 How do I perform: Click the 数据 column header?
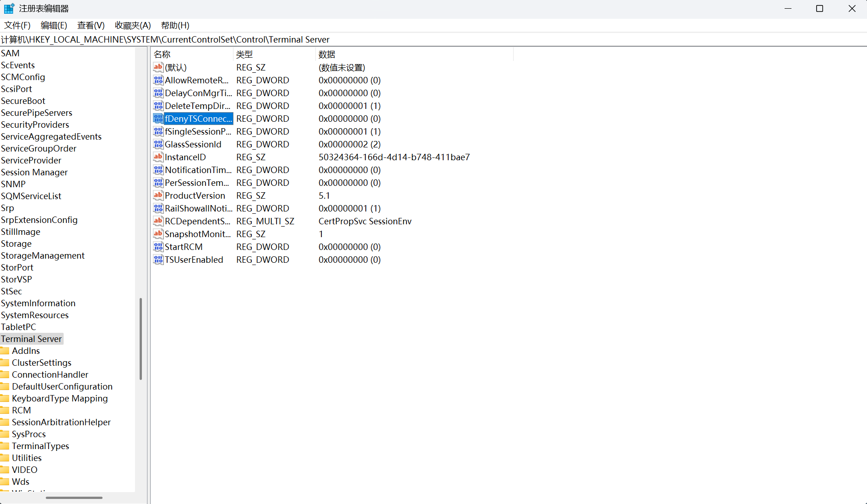pos(415,54)
